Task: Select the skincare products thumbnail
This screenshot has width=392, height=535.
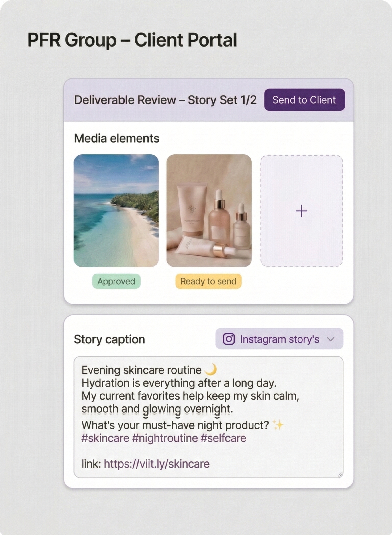Action: tap(209, 211)
